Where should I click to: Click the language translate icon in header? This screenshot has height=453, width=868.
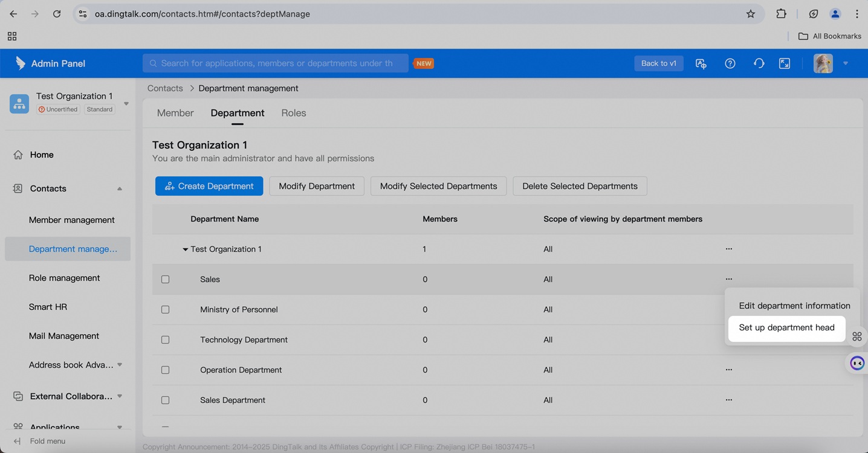pyautogui.click(x=701, y=63)
